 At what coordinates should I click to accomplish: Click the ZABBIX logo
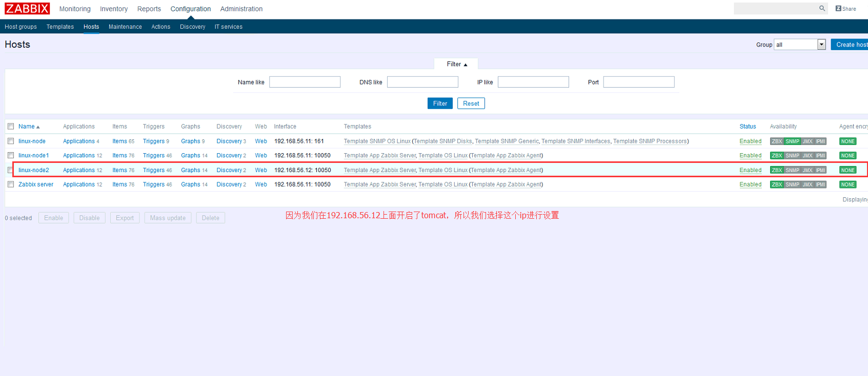pos(27,9)
